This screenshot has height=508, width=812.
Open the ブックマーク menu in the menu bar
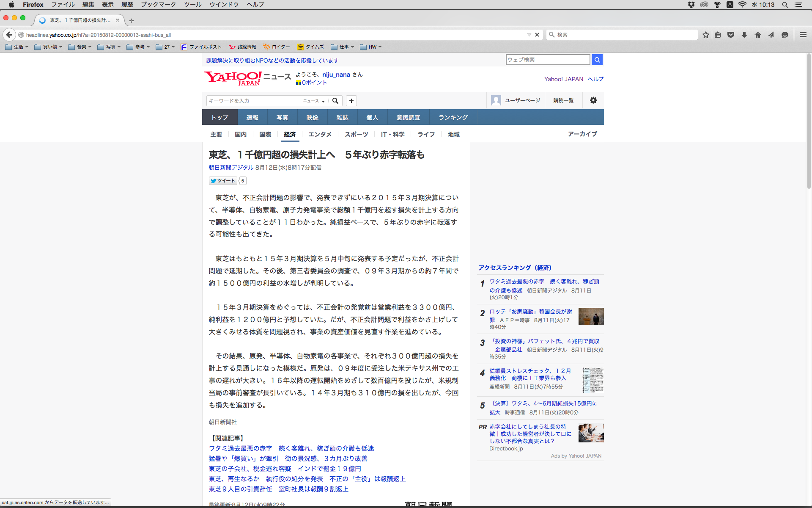point(158,4)
